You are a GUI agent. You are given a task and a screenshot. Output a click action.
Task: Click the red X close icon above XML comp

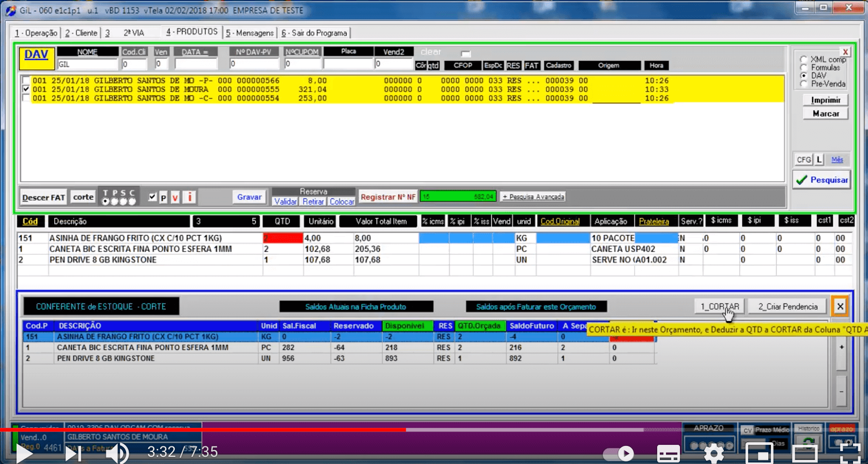tap(845, 52)
